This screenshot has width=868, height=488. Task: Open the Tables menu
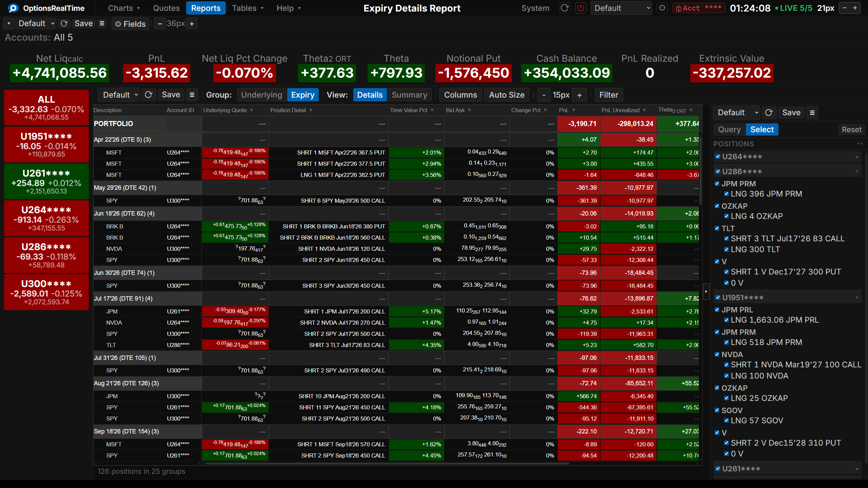[x=248, y=8]
